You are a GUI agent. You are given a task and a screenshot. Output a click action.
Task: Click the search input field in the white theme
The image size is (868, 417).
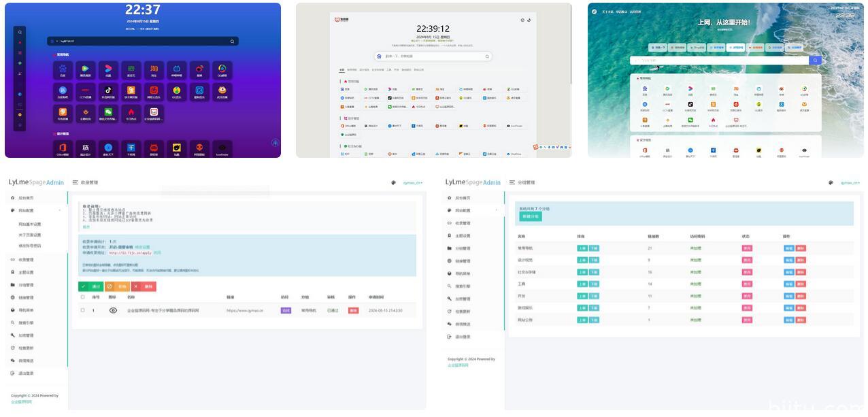tap(433, 56)
